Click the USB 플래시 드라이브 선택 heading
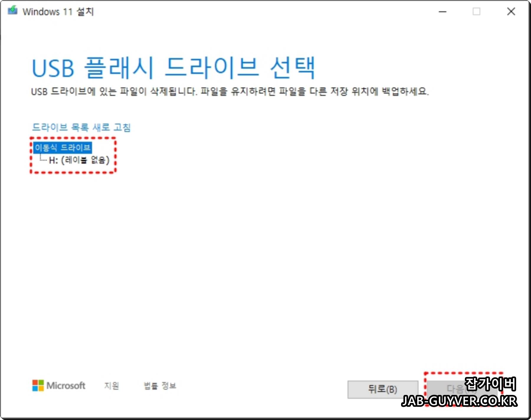Image resolution: width=531 pixels, height=420 pixels. tap(173, 68)
